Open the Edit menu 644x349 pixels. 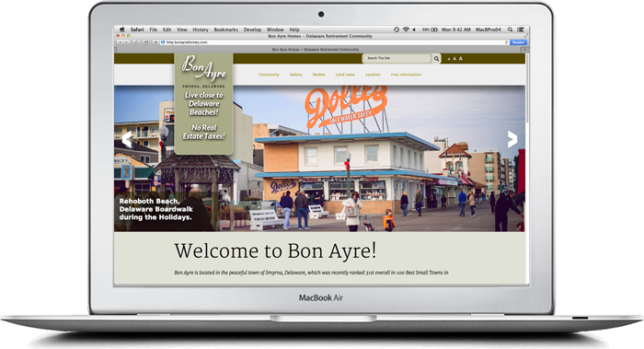click(x=167, y=29)
